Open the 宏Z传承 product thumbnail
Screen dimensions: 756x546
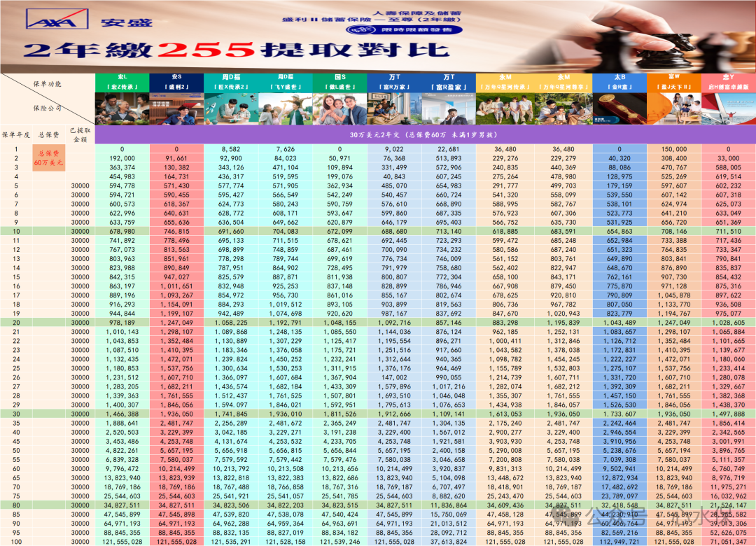coord(122,108)
